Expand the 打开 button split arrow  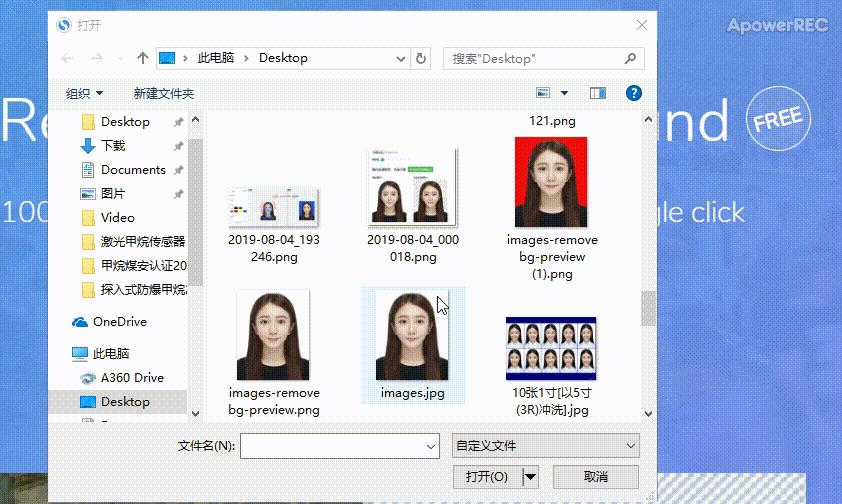[530, 477]
